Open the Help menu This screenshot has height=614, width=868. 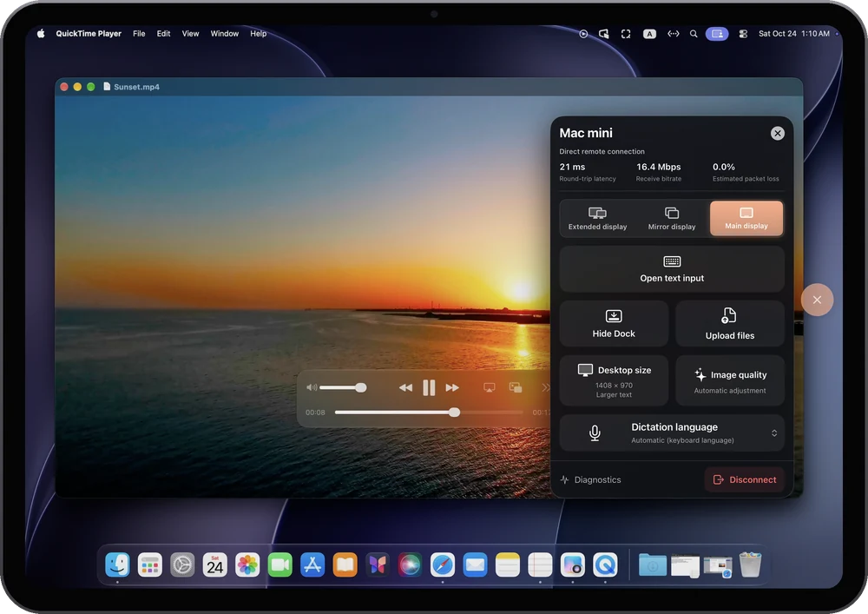pos(258,34)
